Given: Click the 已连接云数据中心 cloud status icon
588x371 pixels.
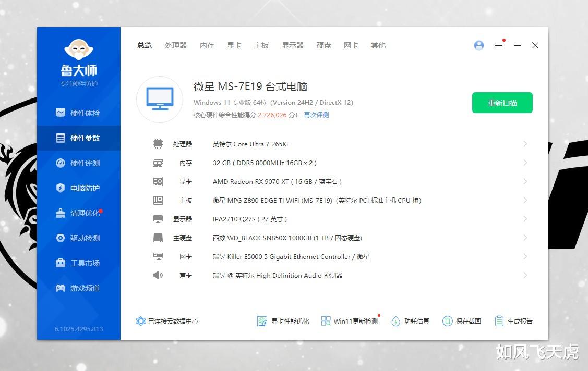Looking at the screenshot, I should 141,321.
